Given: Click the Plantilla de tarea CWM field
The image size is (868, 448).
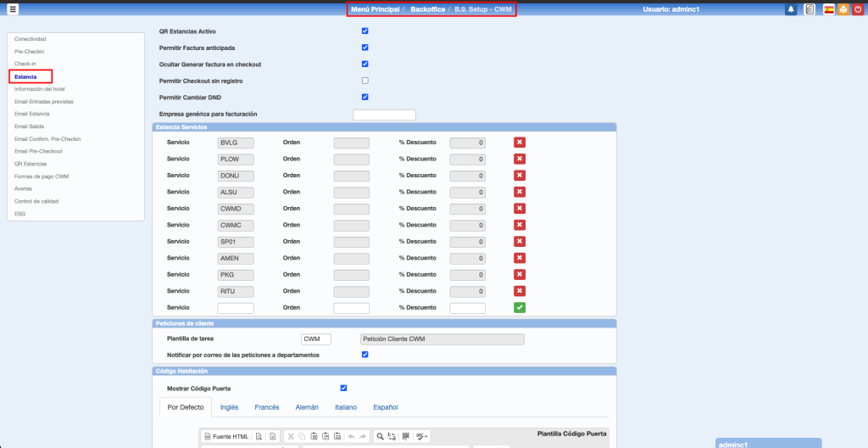Looking at the screenshot, I should 316,339.
